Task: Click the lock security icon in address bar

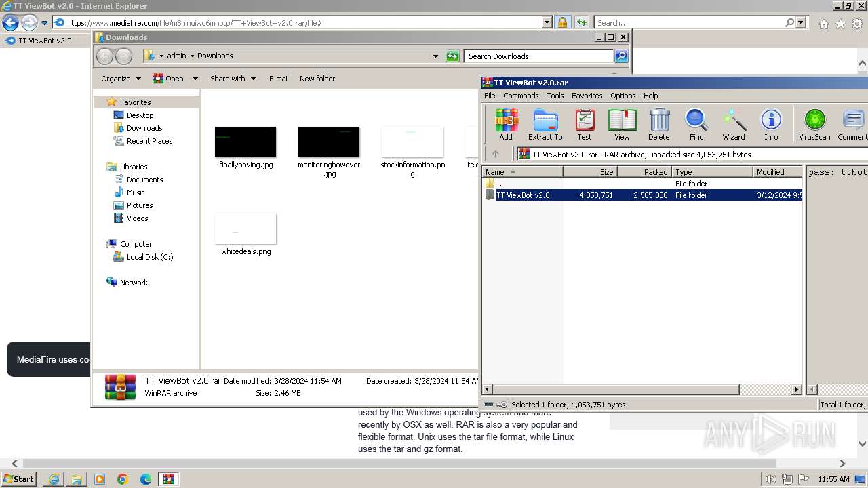Action: (x=562, y=22)
